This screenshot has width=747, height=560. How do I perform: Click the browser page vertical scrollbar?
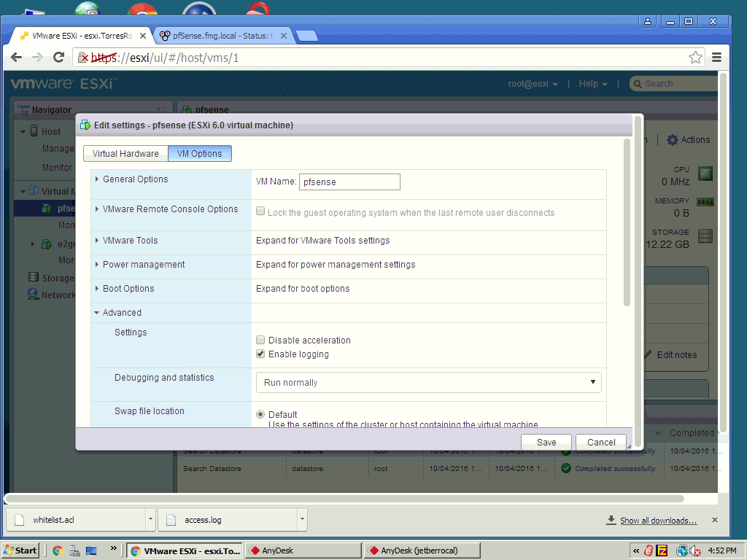723,252
